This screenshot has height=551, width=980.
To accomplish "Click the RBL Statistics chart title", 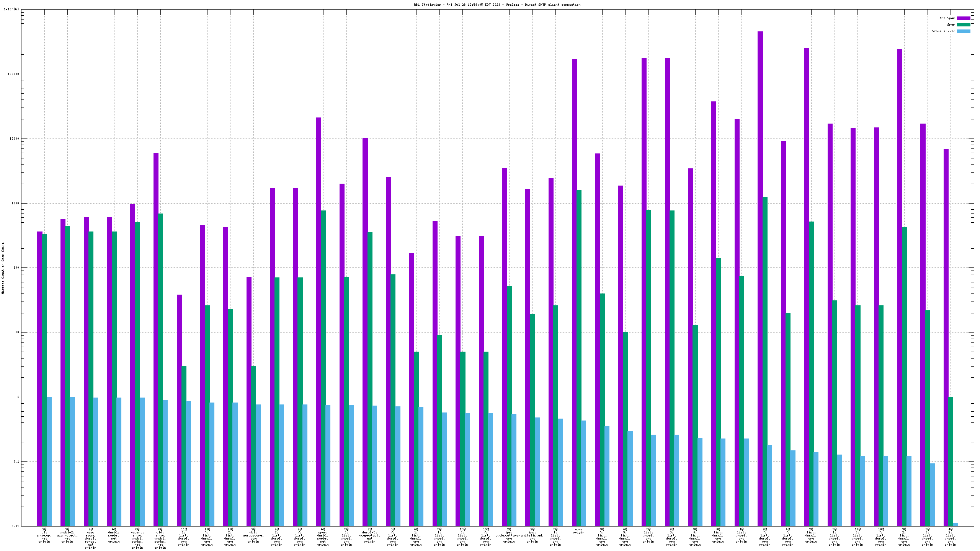I will 497,5.
